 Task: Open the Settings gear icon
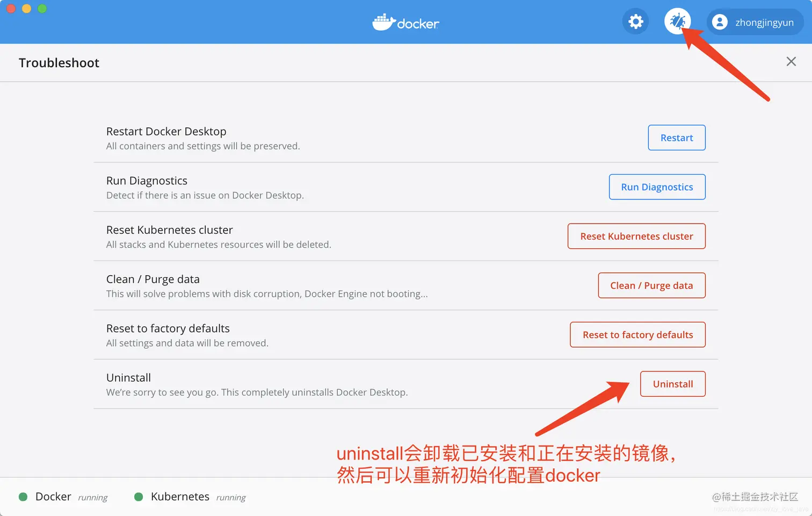pos(636,21)
